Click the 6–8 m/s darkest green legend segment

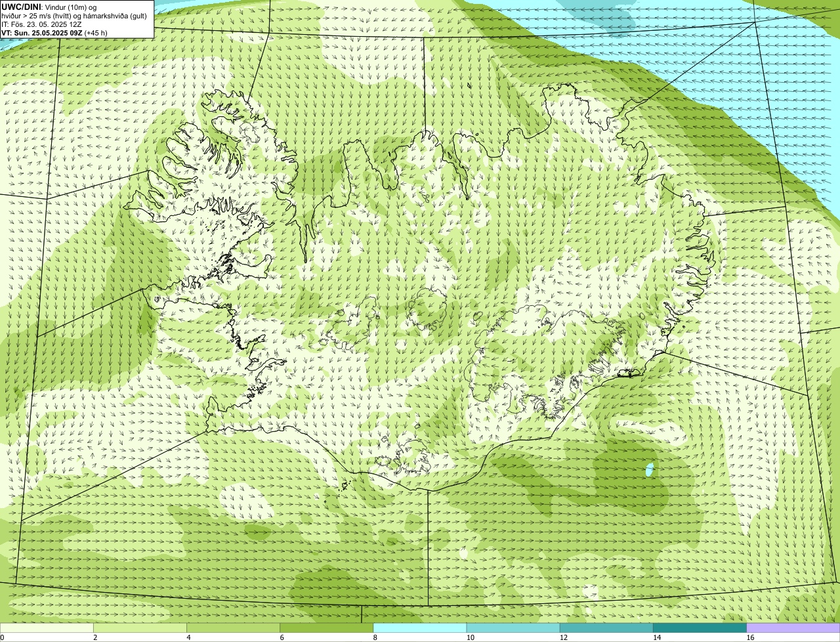(x=327, y=628)
